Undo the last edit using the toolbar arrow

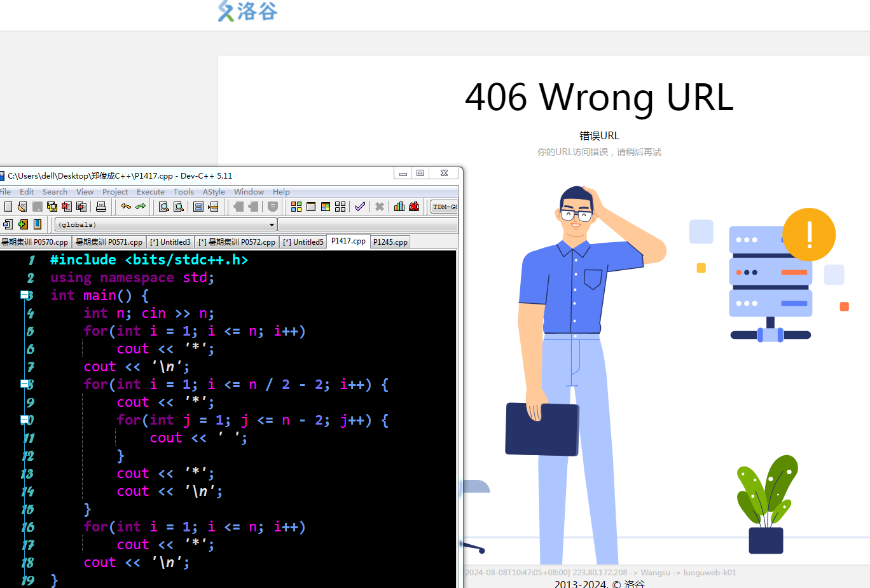tap(125, 207)
